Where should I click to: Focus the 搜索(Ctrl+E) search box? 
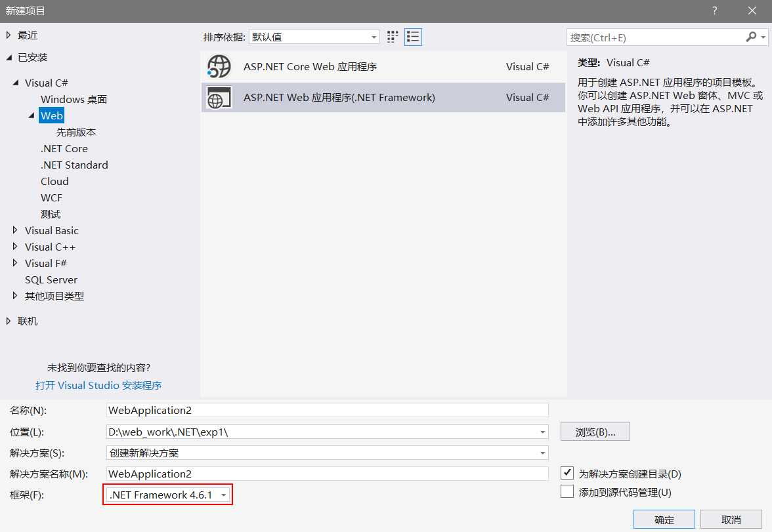[x=656, y=37]
